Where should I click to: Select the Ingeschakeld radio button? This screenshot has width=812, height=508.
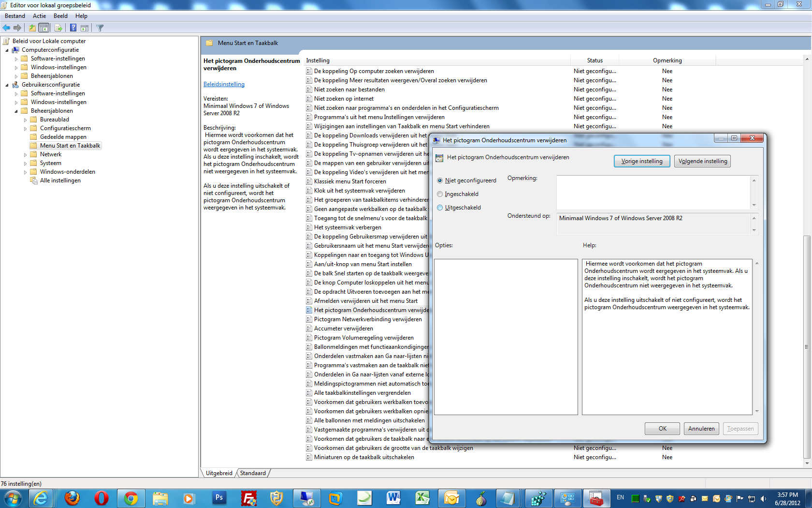click(440, 194)
